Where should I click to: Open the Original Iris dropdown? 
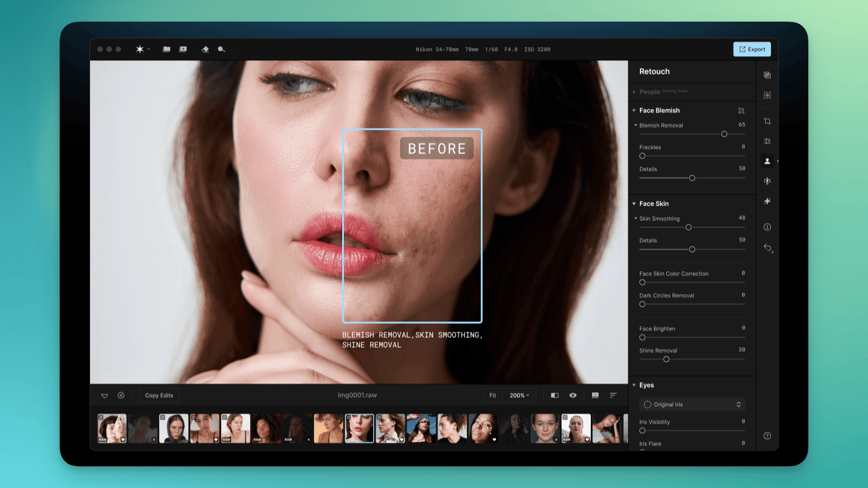tap(691, 404)
